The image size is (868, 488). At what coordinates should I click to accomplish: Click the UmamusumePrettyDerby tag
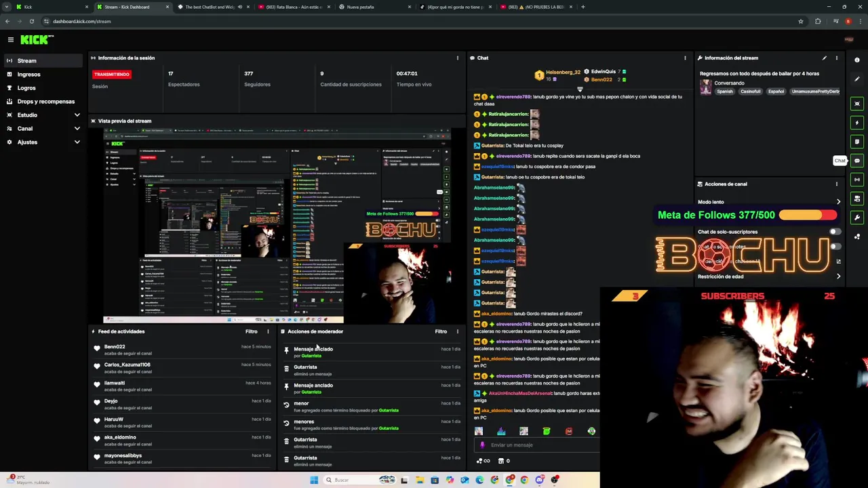(816, 91)
